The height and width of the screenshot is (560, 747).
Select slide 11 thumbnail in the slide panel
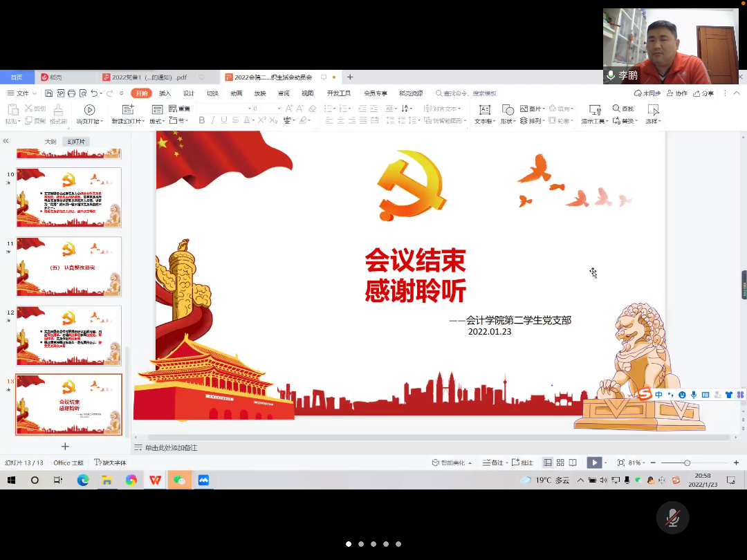(x=68, y=266)
